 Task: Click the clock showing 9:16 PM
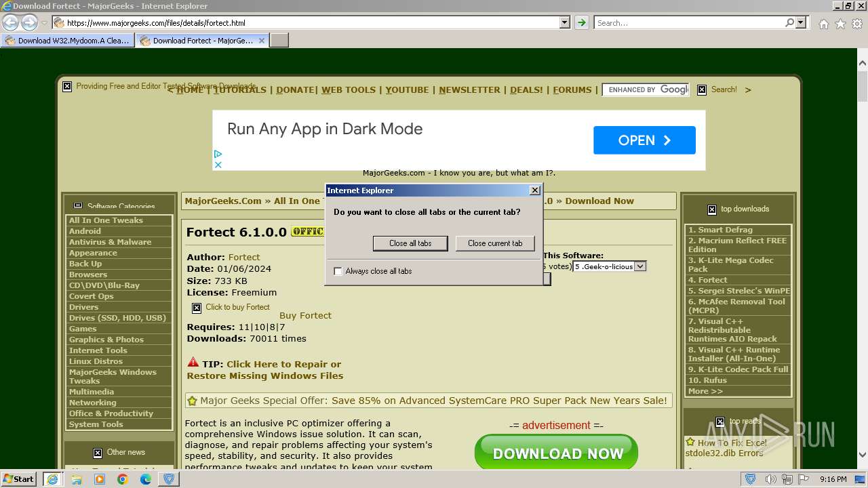click(x=833, y=479)
